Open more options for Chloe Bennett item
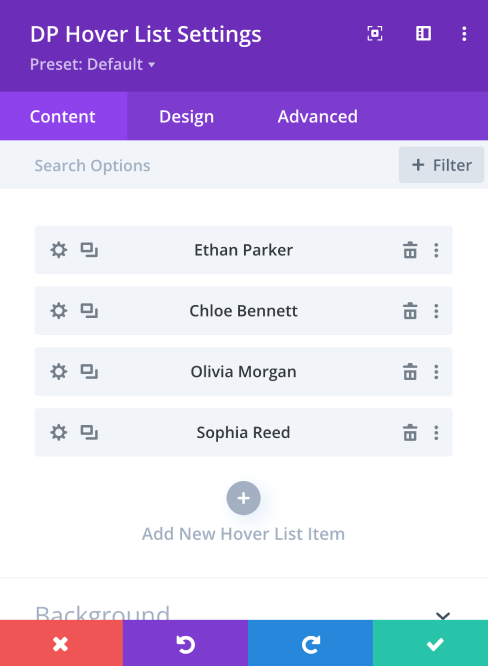This screenshot has width=488, height=666. pos(436,311)
